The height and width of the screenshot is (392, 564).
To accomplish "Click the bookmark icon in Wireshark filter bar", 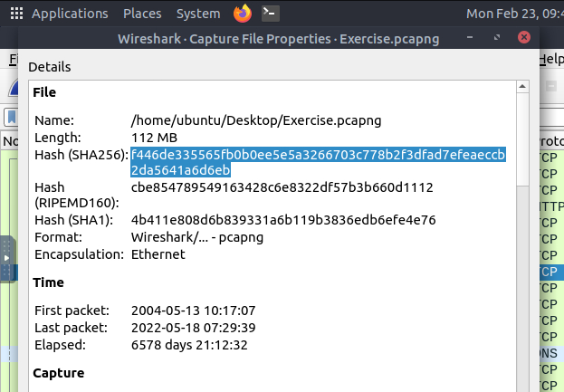I will tap(11, 118).
